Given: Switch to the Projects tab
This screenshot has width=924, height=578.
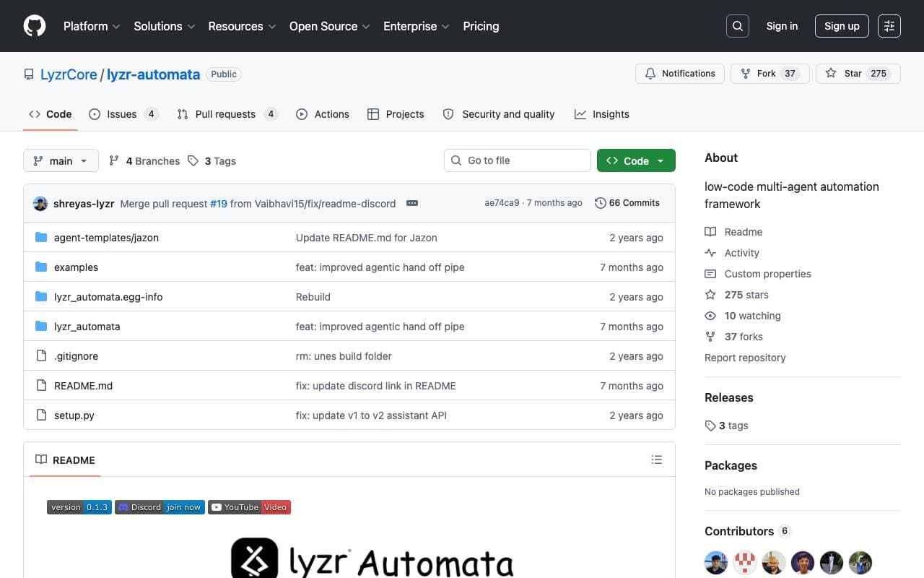Looking at the screenshot, I should (x=396, y=114).
